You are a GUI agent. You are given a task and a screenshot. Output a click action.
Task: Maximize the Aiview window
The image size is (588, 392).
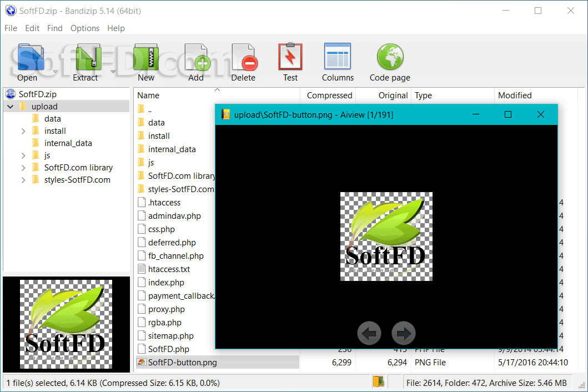[x=507, y=114]
